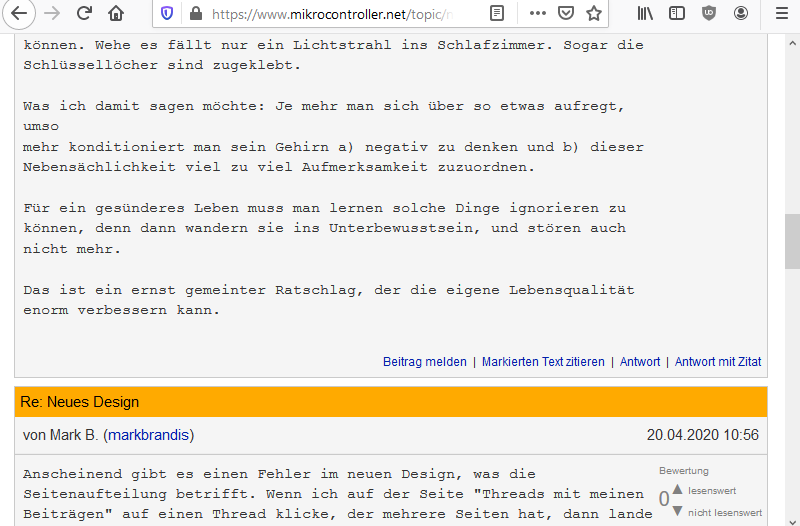The image size is (800, 526).
Task: Open markbrandis user profile link
Action: point(148,435)
